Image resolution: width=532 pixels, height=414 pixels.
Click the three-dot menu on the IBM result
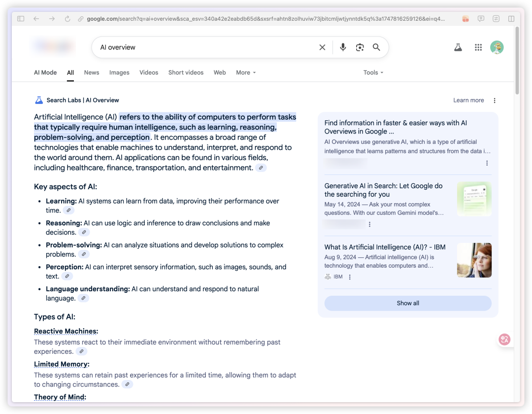point(350,276)
